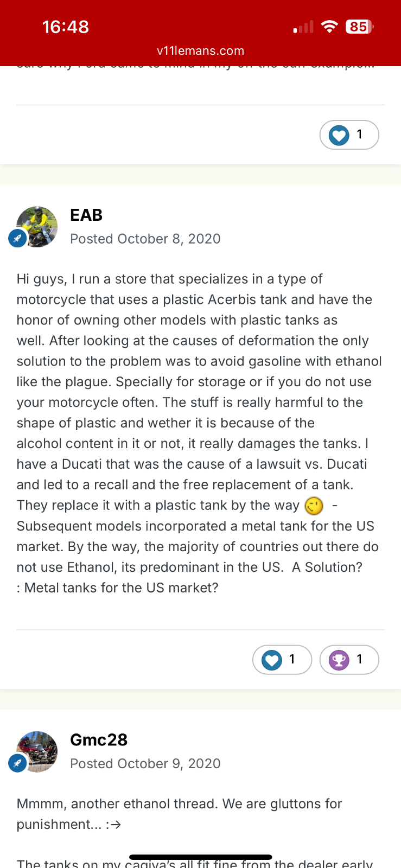Open EAB's profile photo

click(38, 226)
